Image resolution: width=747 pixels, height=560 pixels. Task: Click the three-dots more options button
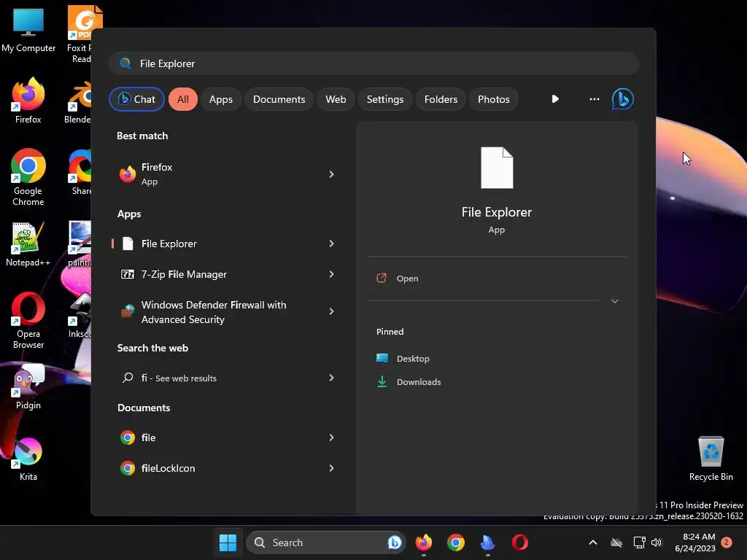click(594, 99)
